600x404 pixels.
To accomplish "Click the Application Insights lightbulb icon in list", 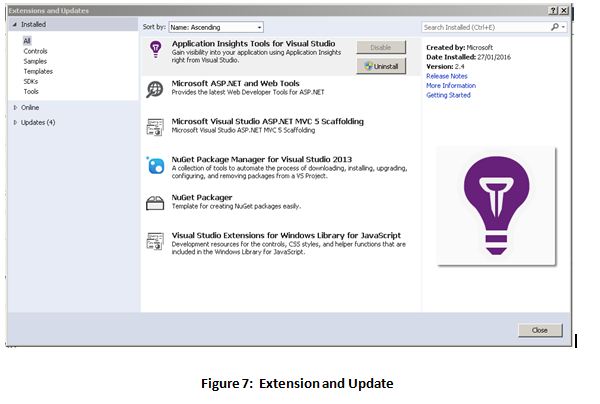I will point(155,49).
